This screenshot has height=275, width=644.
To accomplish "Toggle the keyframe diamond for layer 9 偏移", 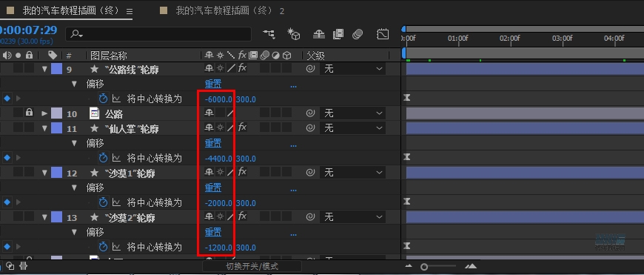I will [7, 99].
